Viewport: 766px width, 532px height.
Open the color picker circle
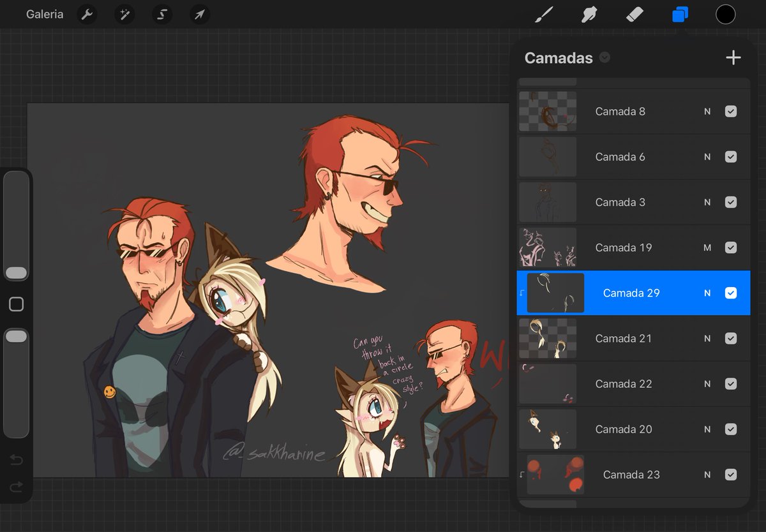[x=726, y=14]
